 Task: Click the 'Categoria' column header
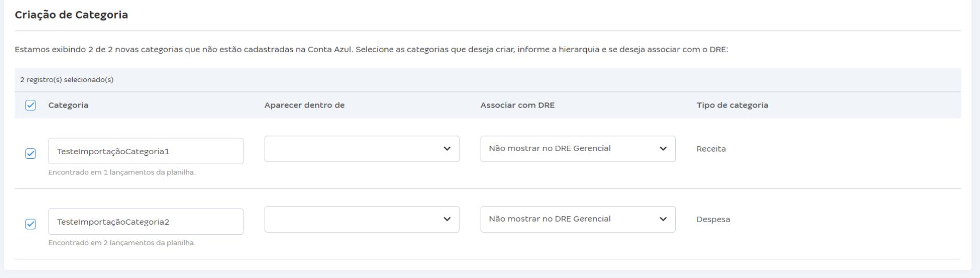tap(68, 105)
